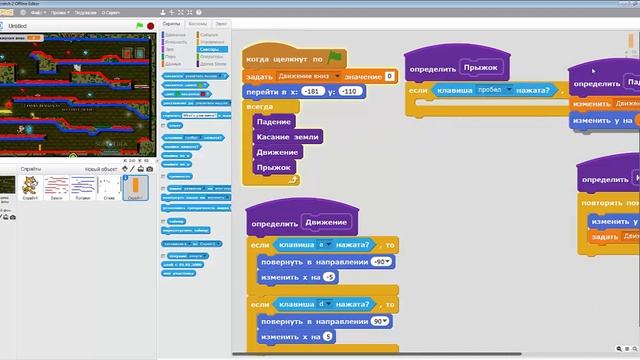Select the Внешность block category

pos(176,42)
